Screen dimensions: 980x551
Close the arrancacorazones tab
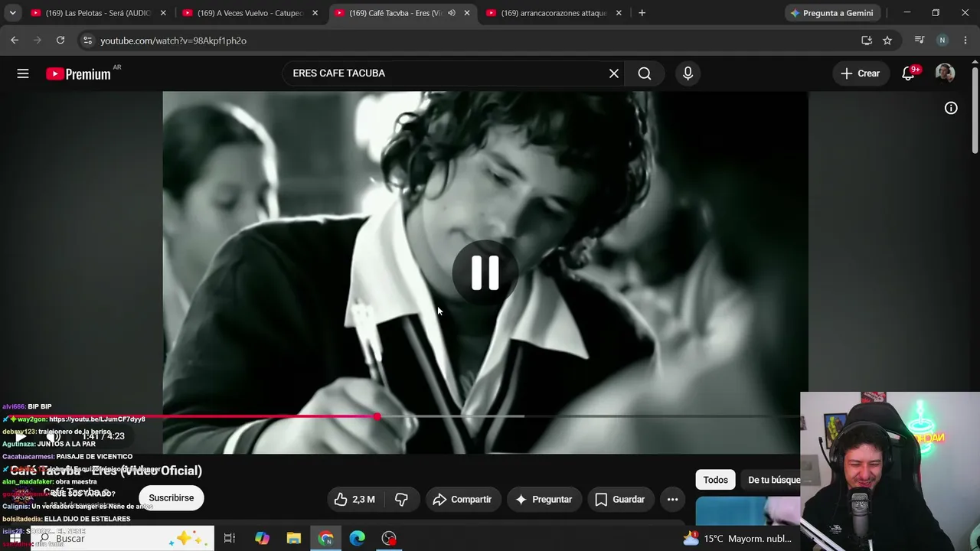click(x=619, y=13)
